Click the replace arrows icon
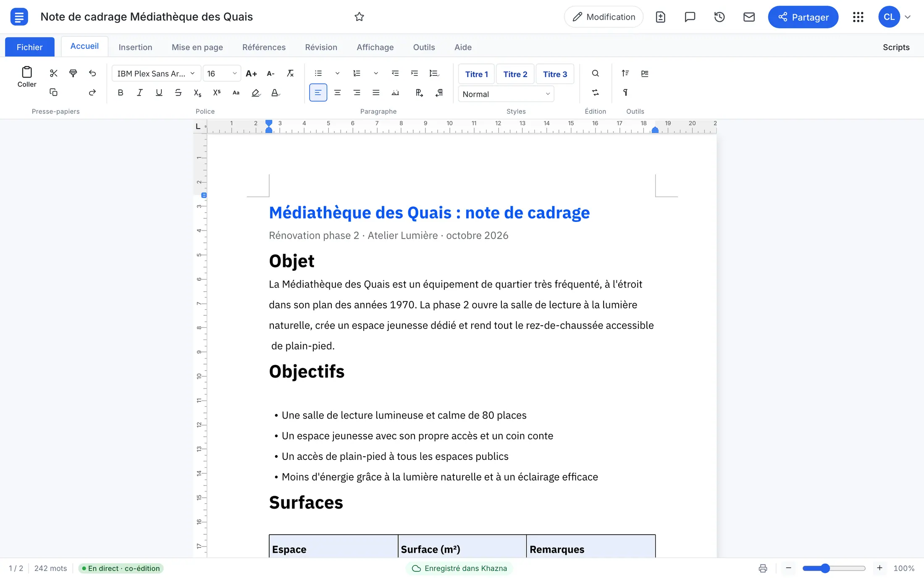The height and width of the screenshot is (578, 924). (x=595, y=92)
